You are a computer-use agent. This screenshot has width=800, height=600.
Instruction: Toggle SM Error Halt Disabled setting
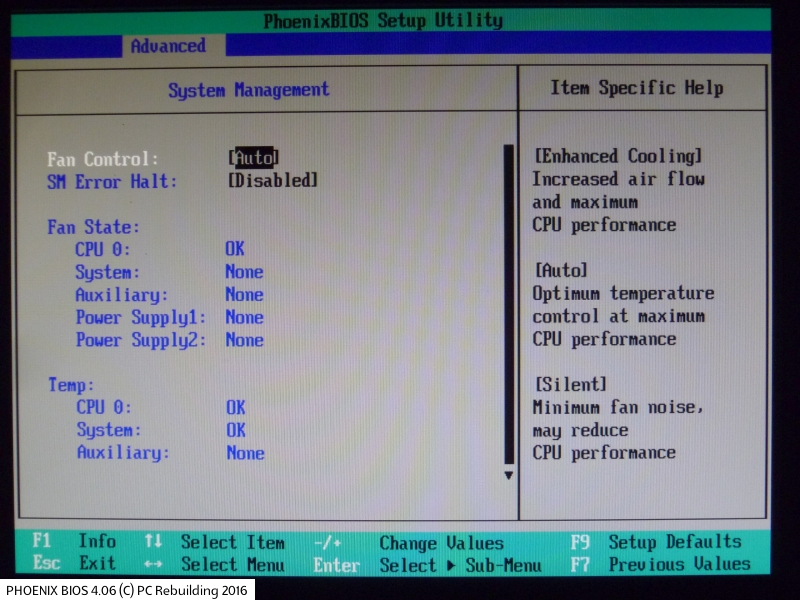[x=273, y=180]
